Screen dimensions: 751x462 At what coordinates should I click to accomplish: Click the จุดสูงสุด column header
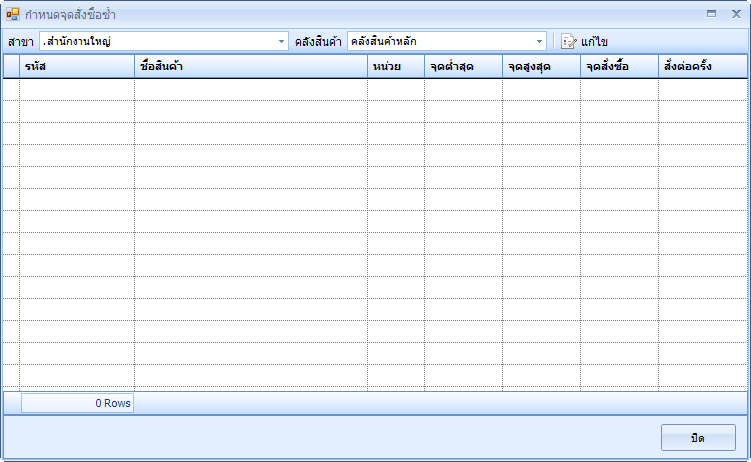[x=541, y=66]
